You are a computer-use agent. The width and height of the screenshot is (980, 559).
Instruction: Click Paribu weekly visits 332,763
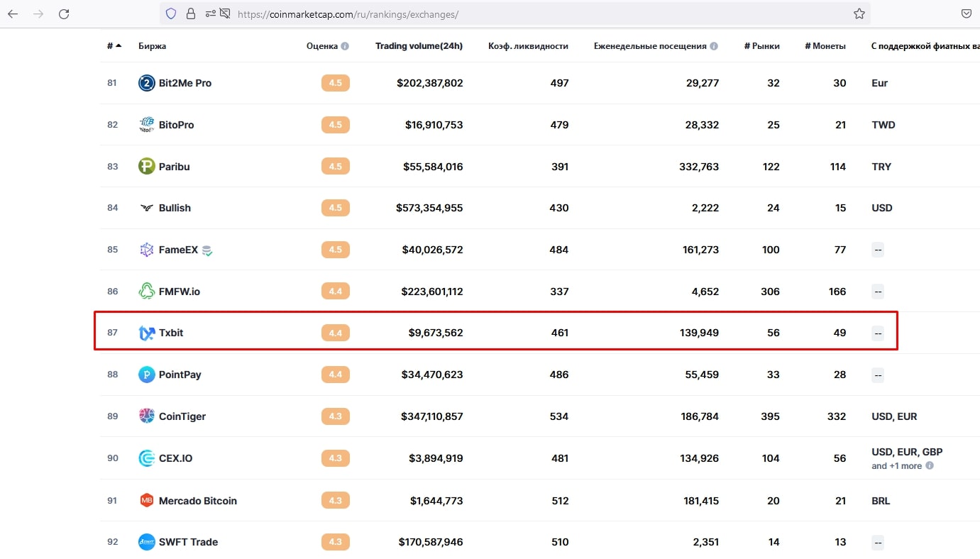(700, 167)
